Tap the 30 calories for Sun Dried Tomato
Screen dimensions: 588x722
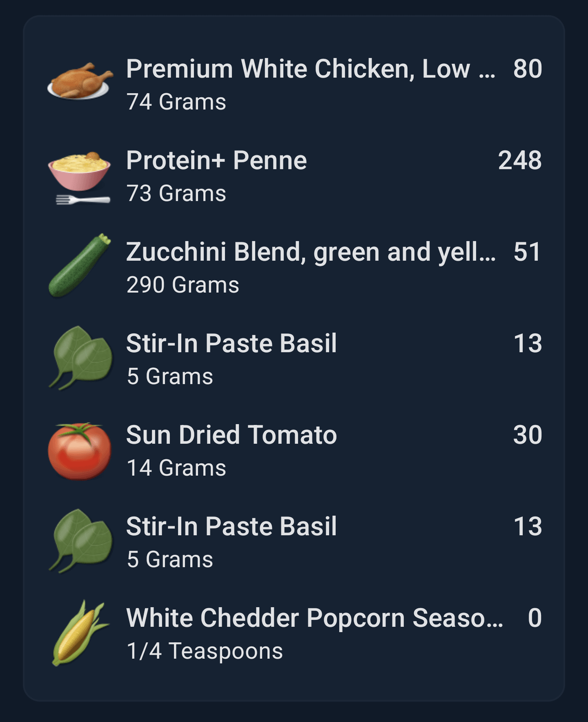click(528, 435)
